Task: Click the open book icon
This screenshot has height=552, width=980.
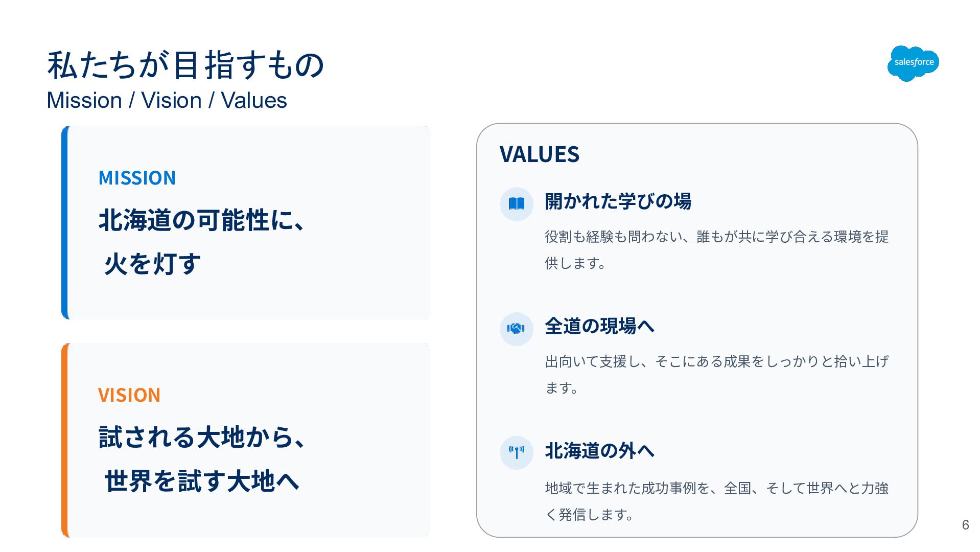Action: (517, 204)
